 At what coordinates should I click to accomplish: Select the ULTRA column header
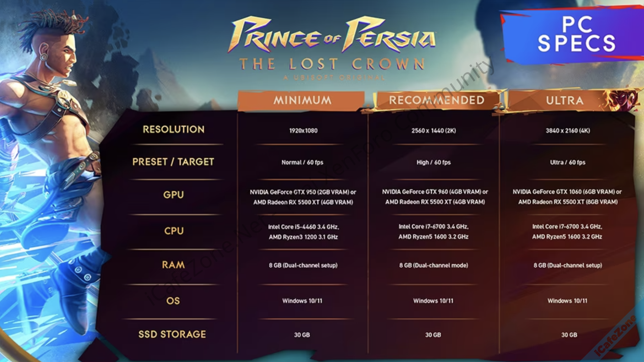[x=564, y=101]
